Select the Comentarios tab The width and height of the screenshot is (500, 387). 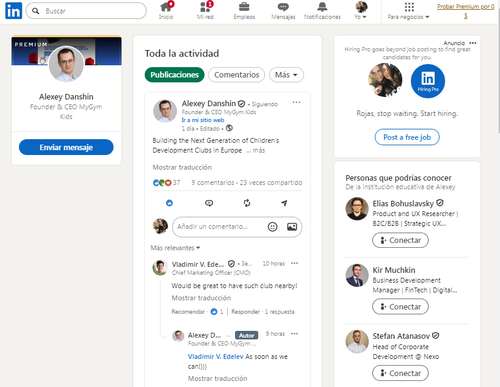(x=236, y=75)
